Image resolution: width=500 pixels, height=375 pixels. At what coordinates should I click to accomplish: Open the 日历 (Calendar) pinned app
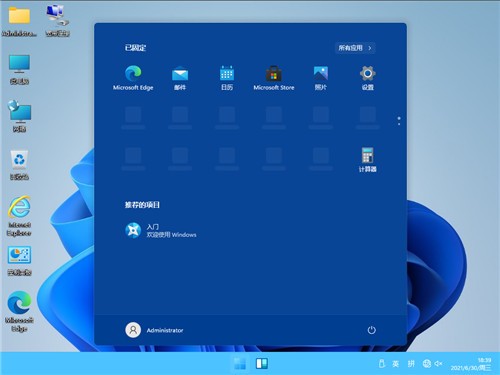point(227,78)
